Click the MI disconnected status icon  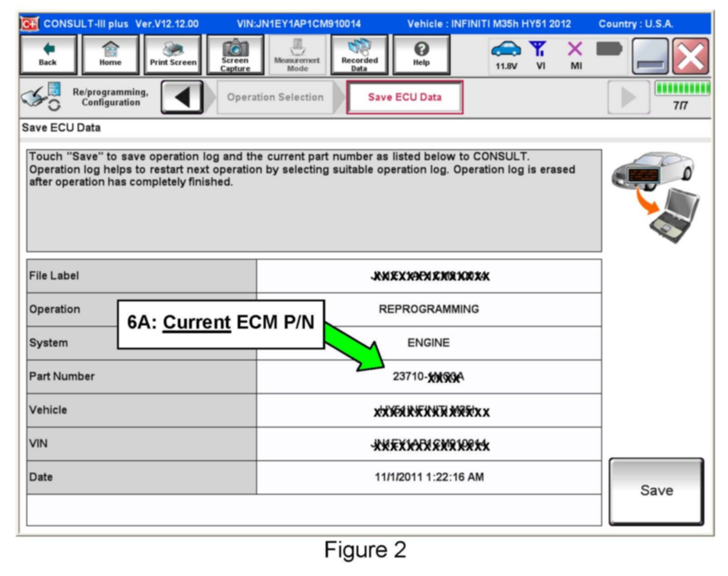(x=575, y=54)
